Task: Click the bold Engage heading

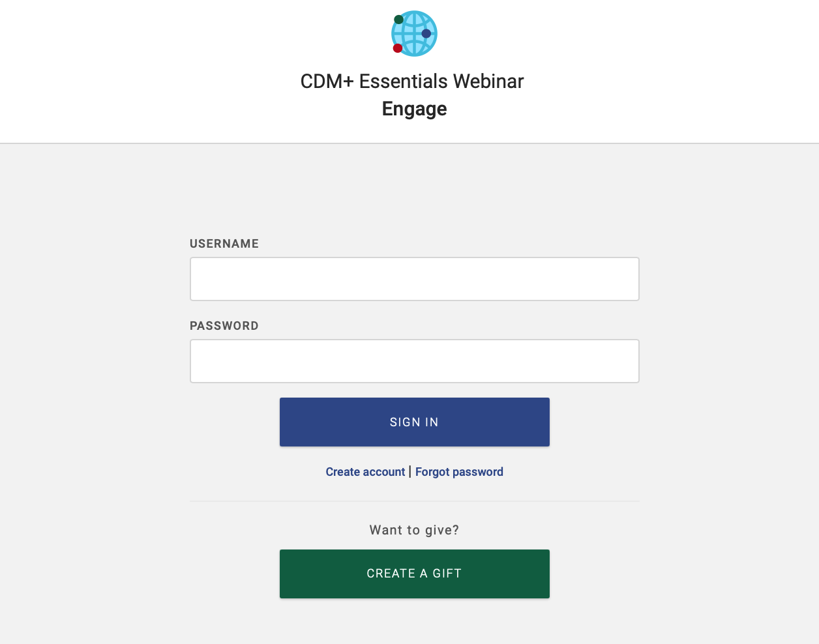Action: 414,109
